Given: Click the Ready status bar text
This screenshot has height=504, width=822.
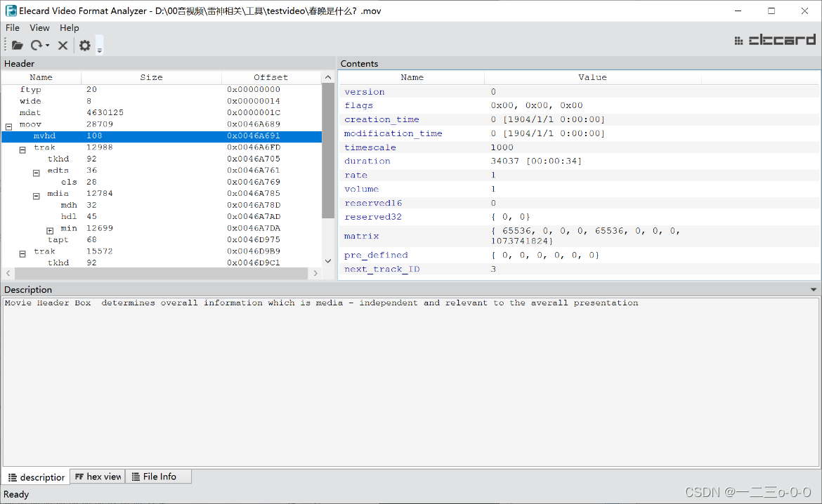Looking at the screenshot, I should pyautogui.click(x=16, y=494).
